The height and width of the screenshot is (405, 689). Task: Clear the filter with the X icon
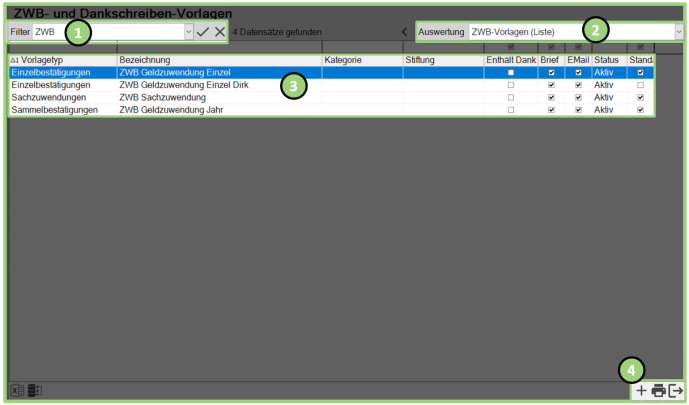(220, 32)
